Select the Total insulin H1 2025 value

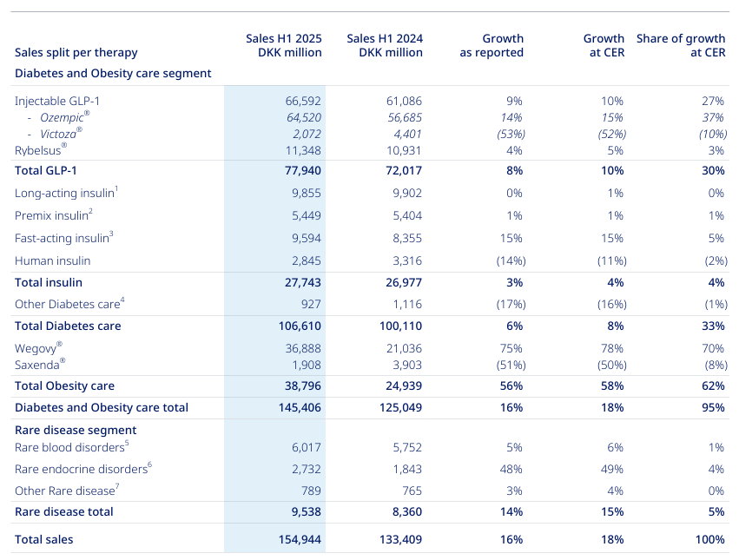tap(302, 282)
